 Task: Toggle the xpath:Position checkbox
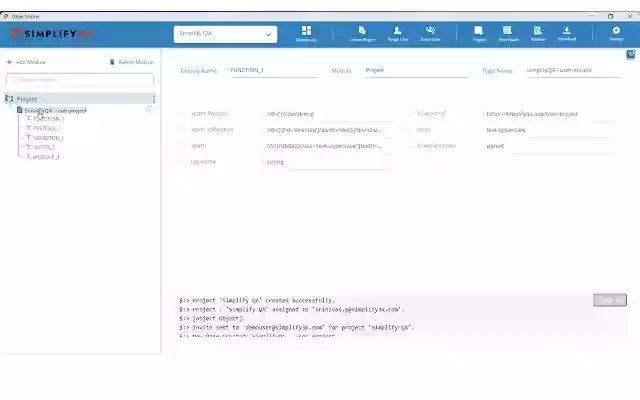(x=182, y=113)
